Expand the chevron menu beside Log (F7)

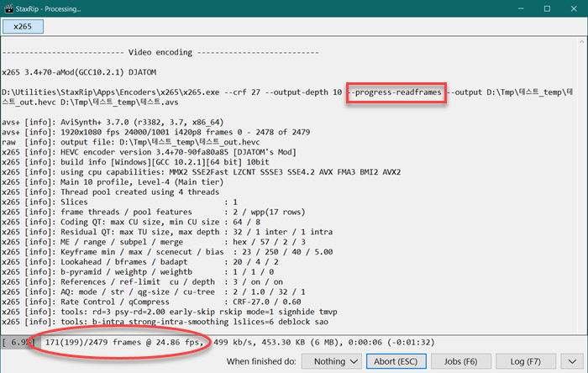click(x=572, y=361)
